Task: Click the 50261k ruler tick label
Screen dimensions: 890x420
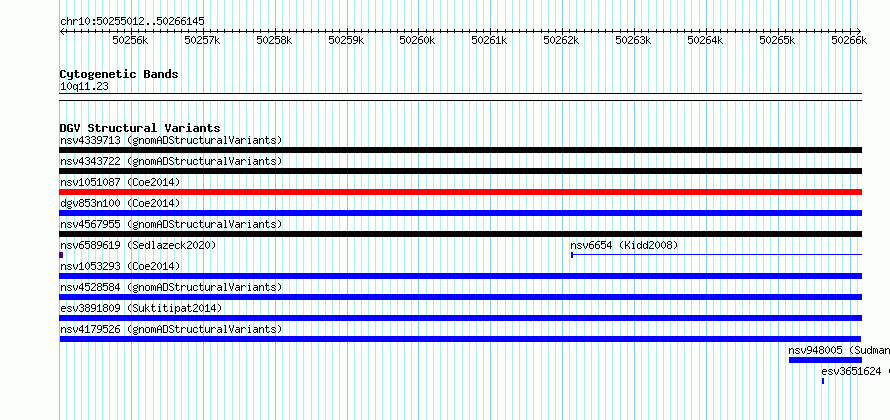Action: 489,40
